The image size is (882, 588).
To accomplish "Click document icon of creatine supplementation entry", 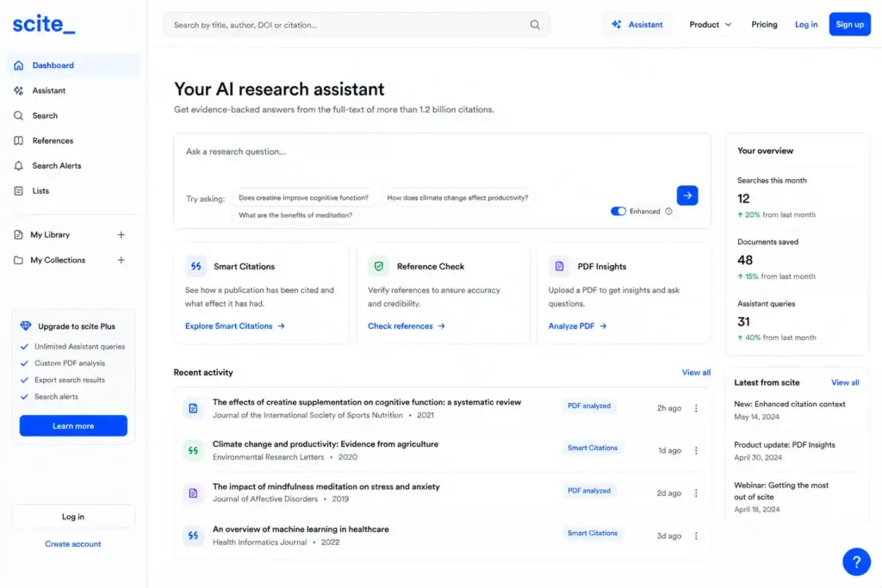I will [x=193, y=408].
